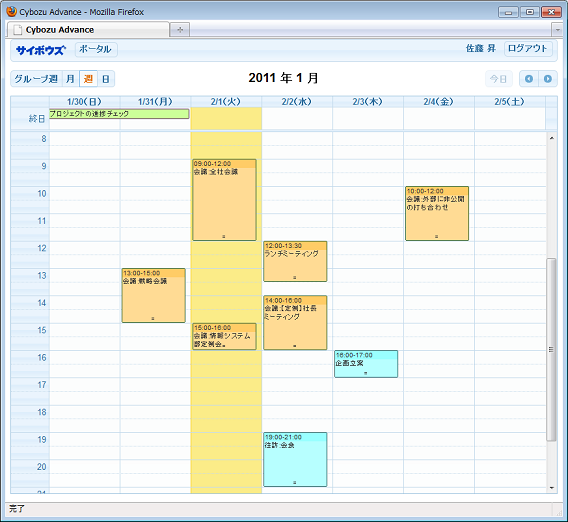This screenshot has width=568, height=522.
Task: Close the Firefox window
Action: 551,12
